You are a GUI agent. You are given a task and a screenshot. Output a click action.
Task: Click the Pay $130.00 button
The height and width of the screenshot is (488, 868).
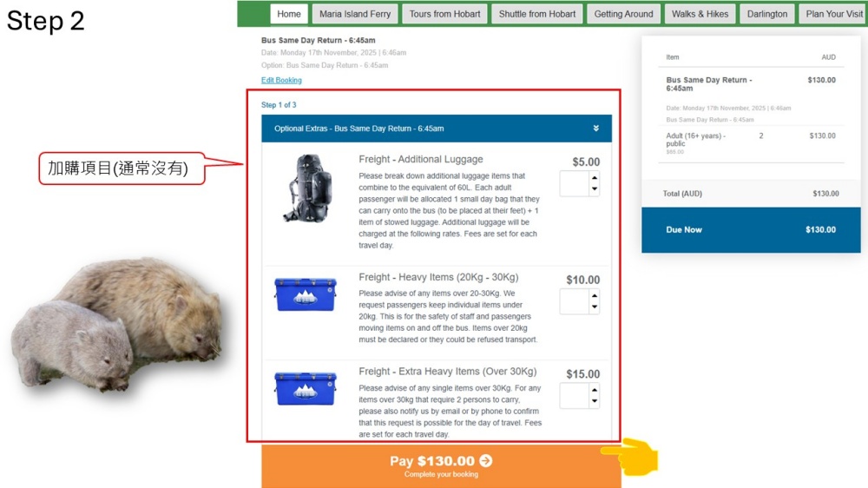(441, 465)
